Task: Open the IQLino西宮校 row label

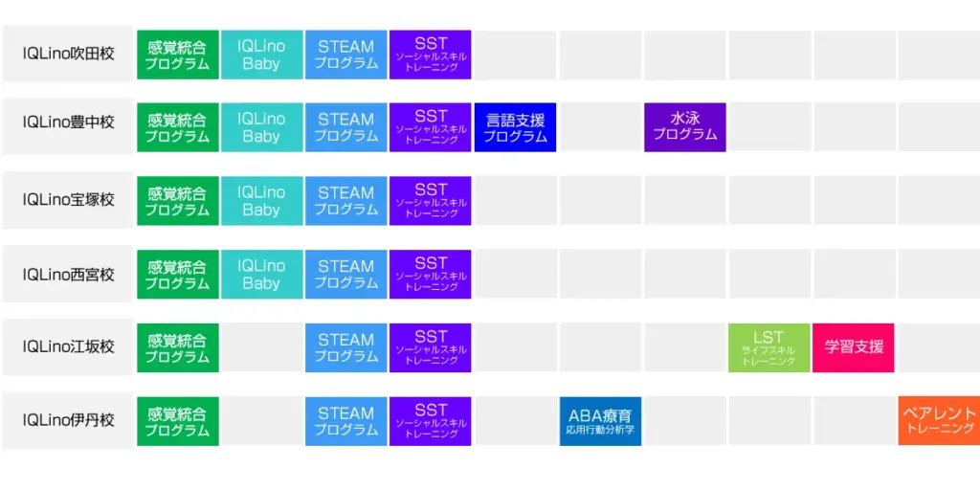Action: (68, 274)
